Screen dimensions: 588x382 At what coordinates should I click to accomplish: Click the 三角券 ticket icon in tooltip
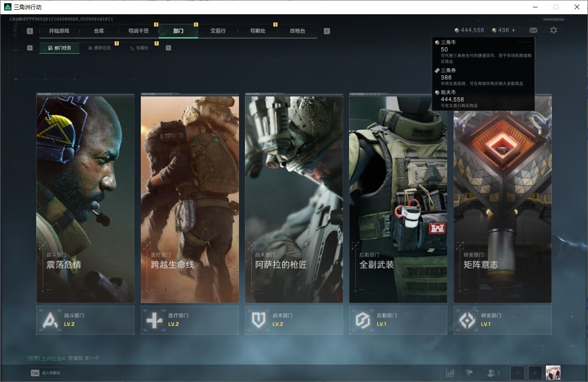[437, 70]
